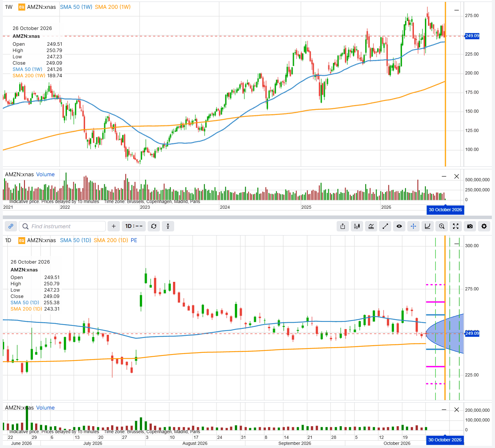
Task: Click SMA 200 (1W) indicator label in the header
Action: (113, 7)
